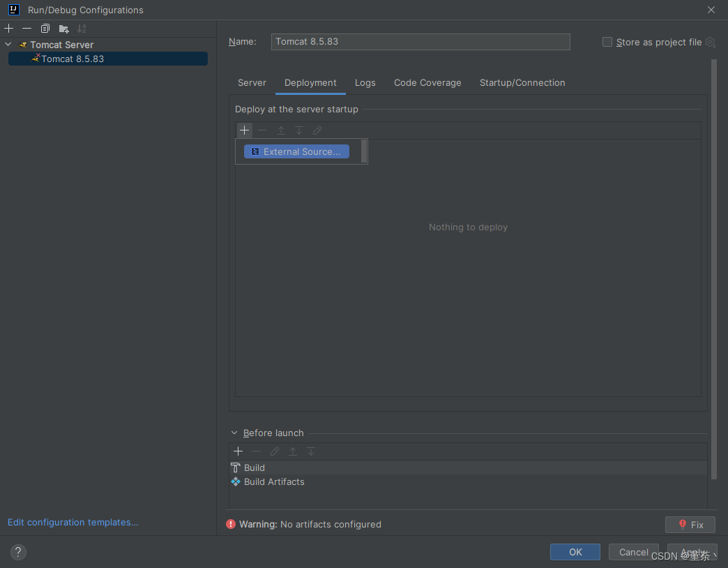Move deployment entry up
Image resolution: width=728 pixels, height=568 pixels.
coord(280,130)
